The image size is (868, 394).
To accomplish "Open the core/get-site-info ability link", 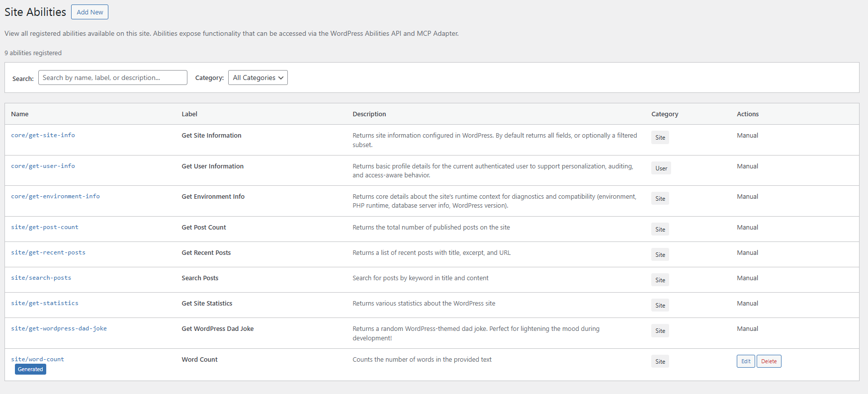I will [x=43, y=135].
